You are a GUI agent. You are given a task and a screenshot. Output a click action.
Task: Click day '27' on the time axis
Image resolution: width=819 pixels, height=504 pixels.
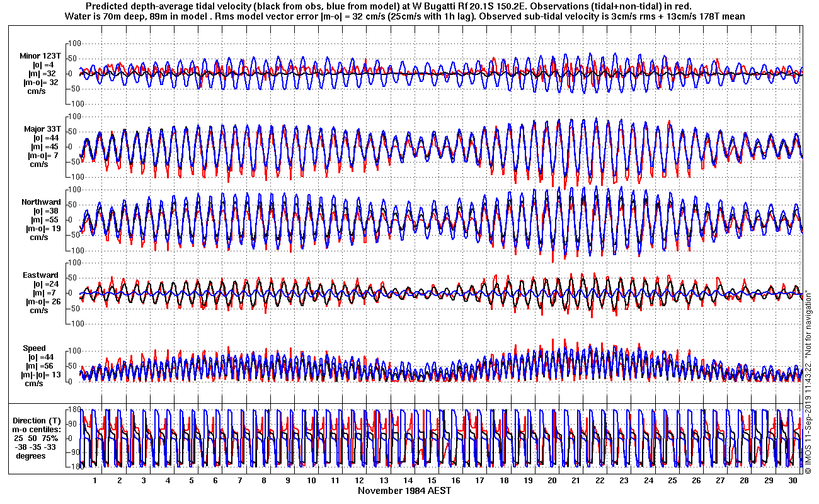coord(720,481)
